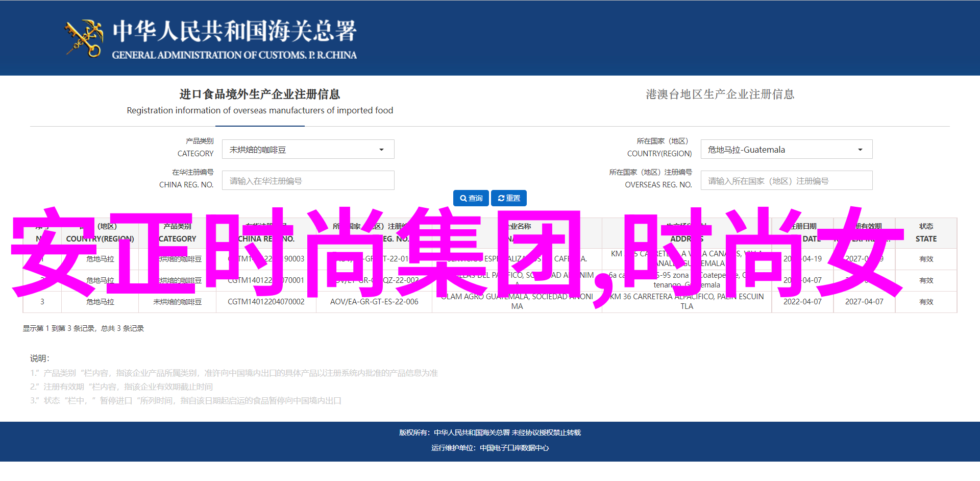Viewport: 980px width, 481px height.
Task: Click the 2022-04-07 registration date in row 3
Action: [x=802, y=302]
